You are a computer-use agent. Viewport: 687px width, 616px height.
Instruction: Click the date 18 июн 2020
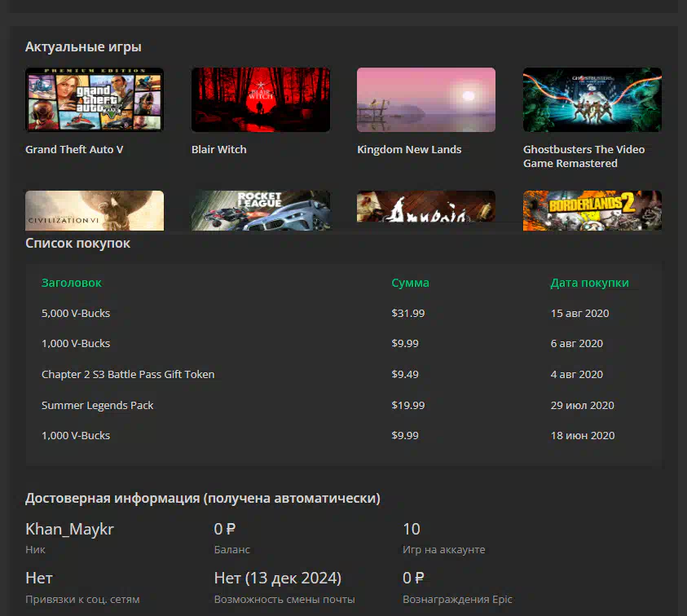[x=583, y=435]
